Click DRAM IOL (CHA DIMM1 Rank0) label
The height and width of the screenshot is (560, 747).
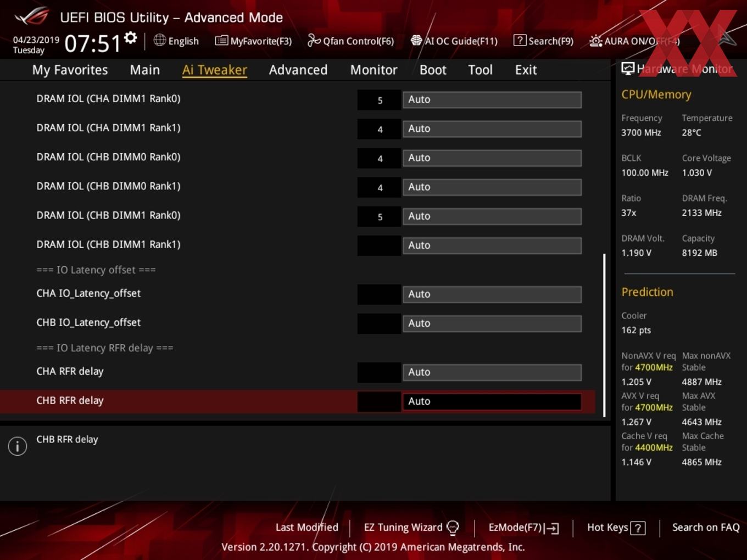click(108, 98)
